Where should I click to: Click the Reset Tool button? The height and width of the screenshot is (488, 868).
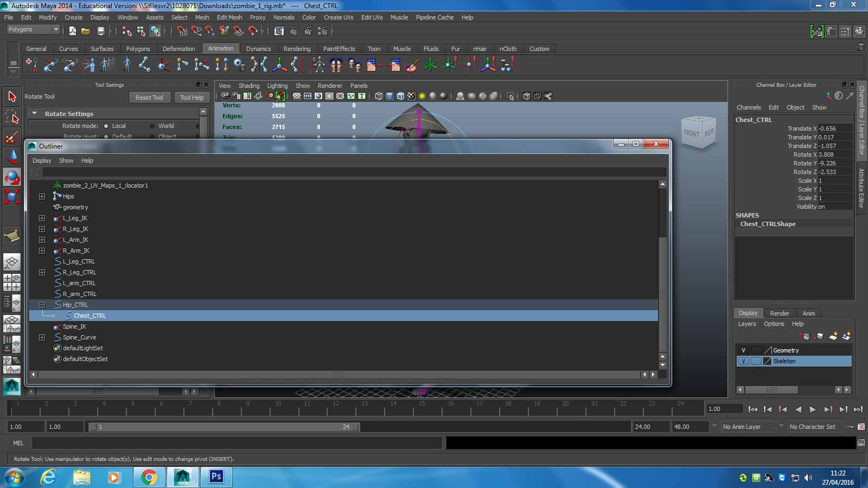click(149, 98)
